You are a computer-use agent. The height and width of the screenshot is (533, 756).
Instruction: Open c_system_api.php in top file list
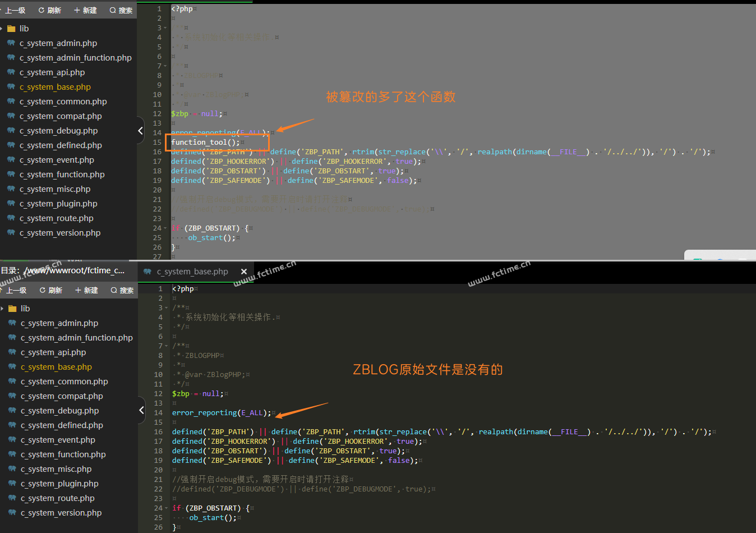[52, 72]
